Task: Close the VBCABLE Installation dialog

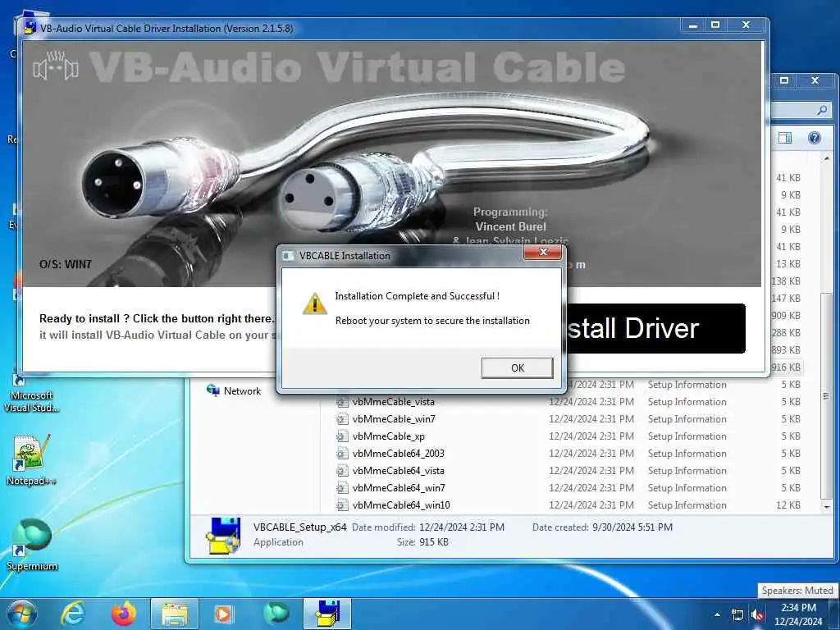Action: pos(543,252)
